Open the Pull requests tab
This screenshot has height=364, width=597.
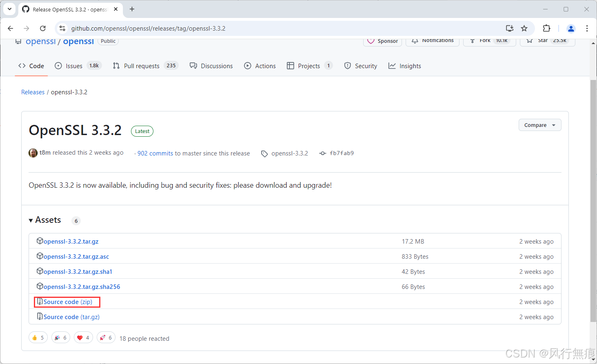point(146,66)
